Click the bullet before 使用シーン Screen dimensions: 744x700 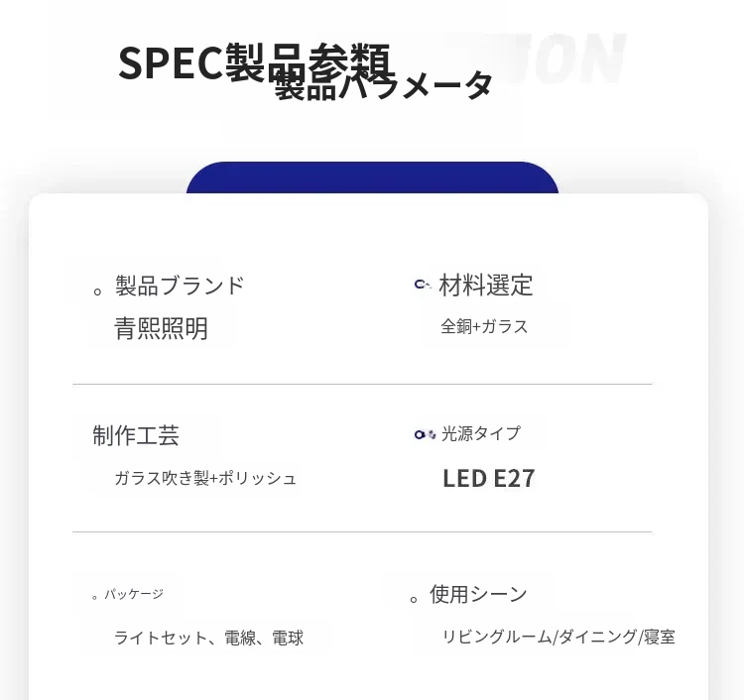pos(414,600)
